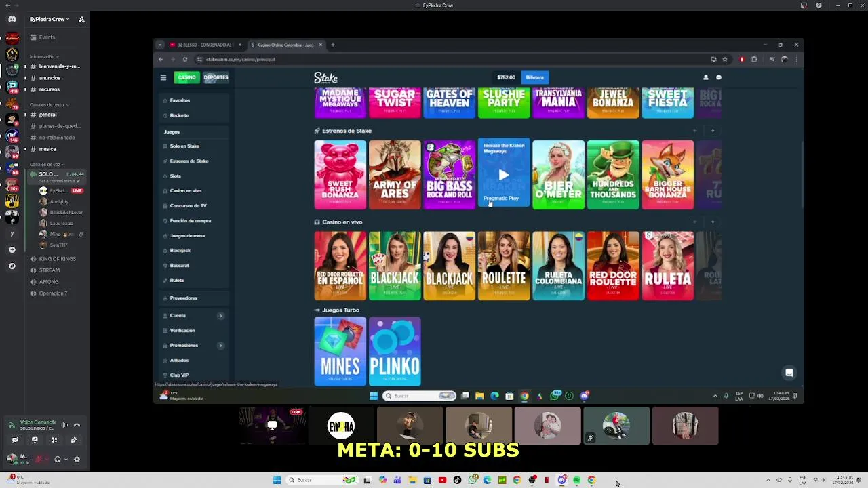Open Bier O'Meter game thumbnail
The height and width of the screenshot is (488, 868).
[x=558, y=175]
